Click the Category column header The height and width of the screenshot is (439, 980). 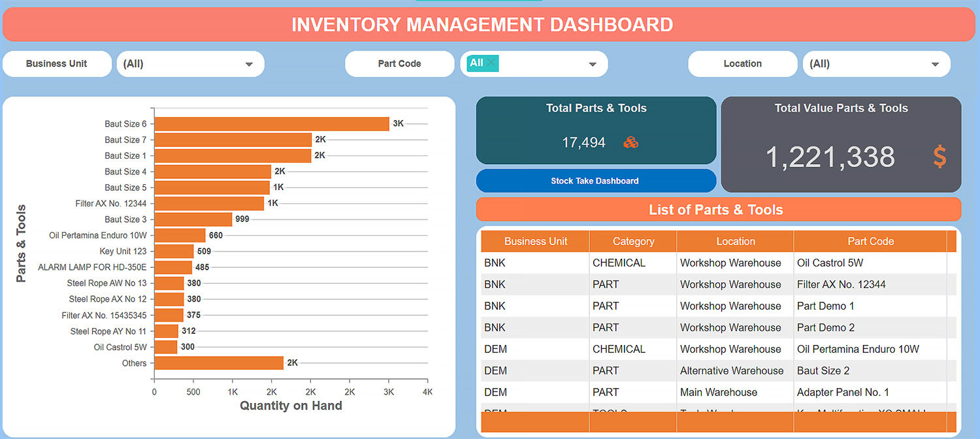click(x=633, y=241)
